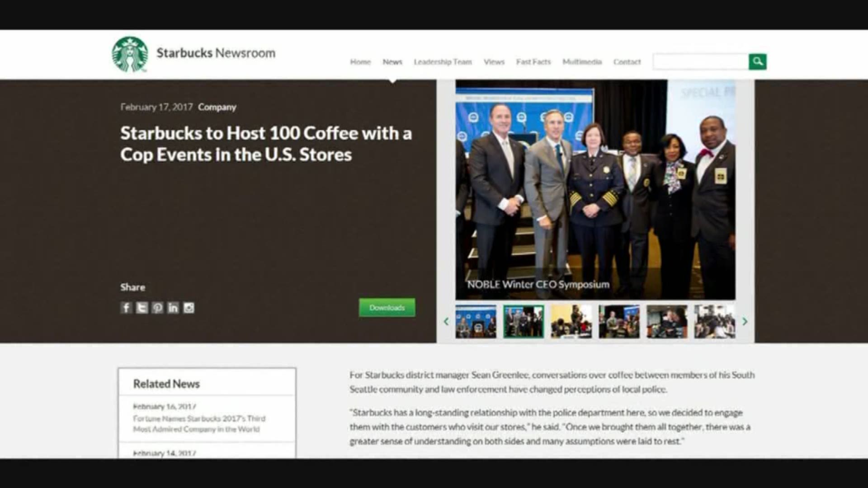The height and width of the screenshot is (488, 868).
Task: Open Fortune Names Starbucks related article
Action: click(199, 424)
